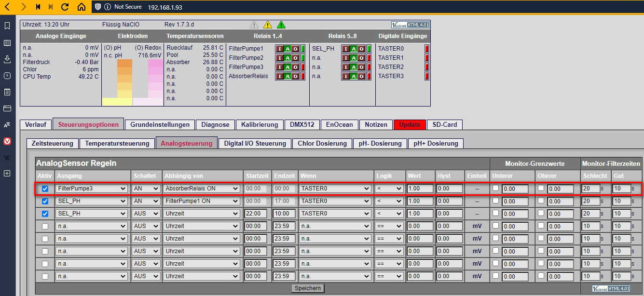Open the AbsorberRelais ON dependency dropdown
This screenshot has height=296, width=644.
(x=202, y=188)
